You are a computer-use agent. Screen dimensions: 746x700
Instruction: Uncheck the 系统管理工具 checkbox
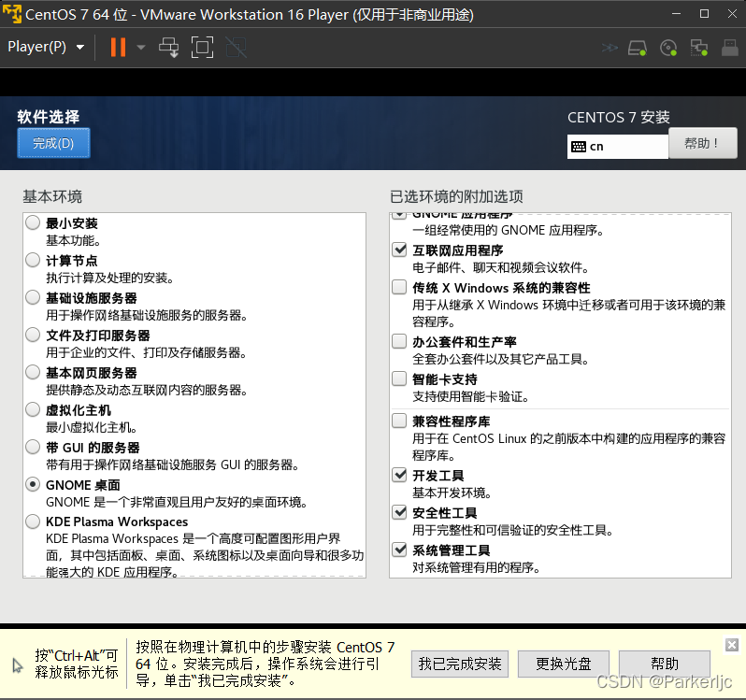399,550
